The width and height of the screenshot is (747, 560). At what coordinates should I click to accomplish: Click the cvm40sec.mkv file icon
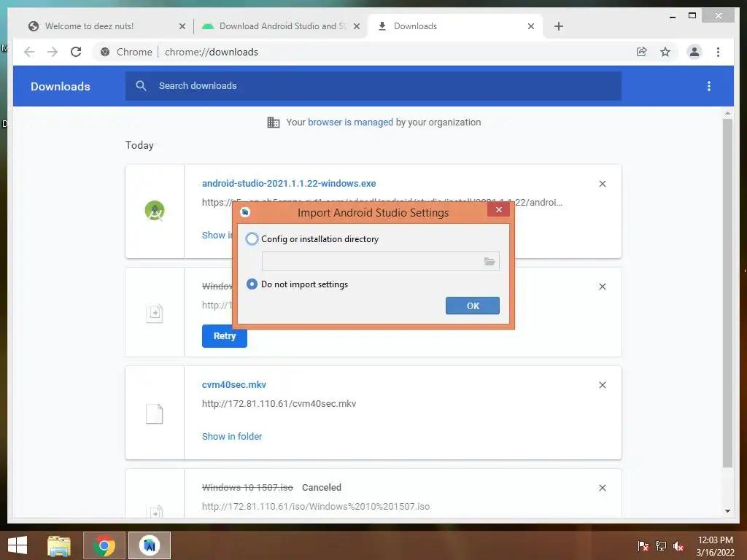pyautogui.click(x=155, y=413)
